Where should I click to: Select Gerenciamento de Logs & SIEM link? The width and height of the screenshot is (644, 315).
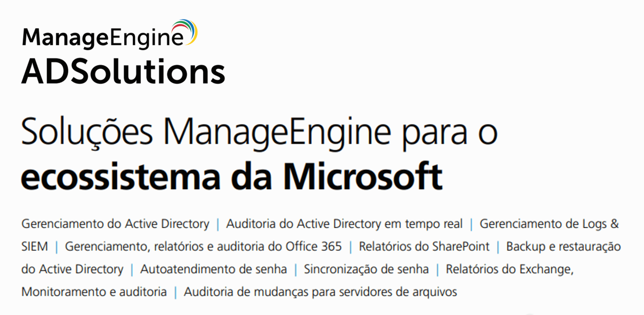549,224
